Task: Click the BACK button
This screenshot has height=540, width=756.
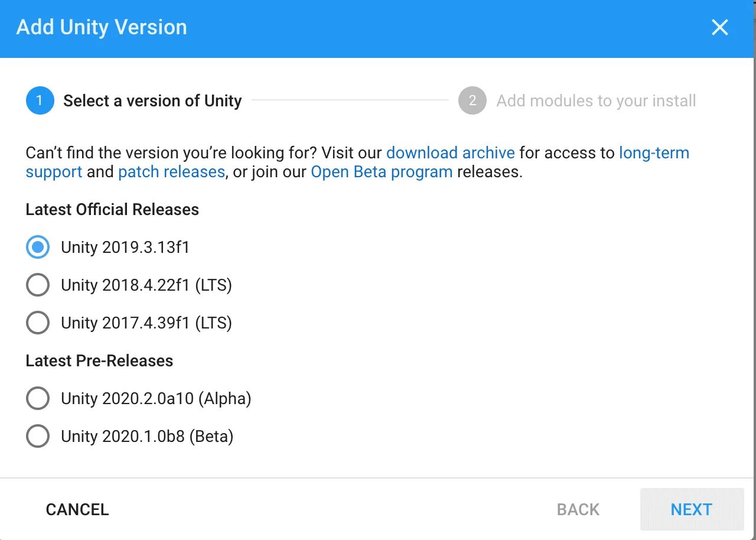Action: coord(578,509)
